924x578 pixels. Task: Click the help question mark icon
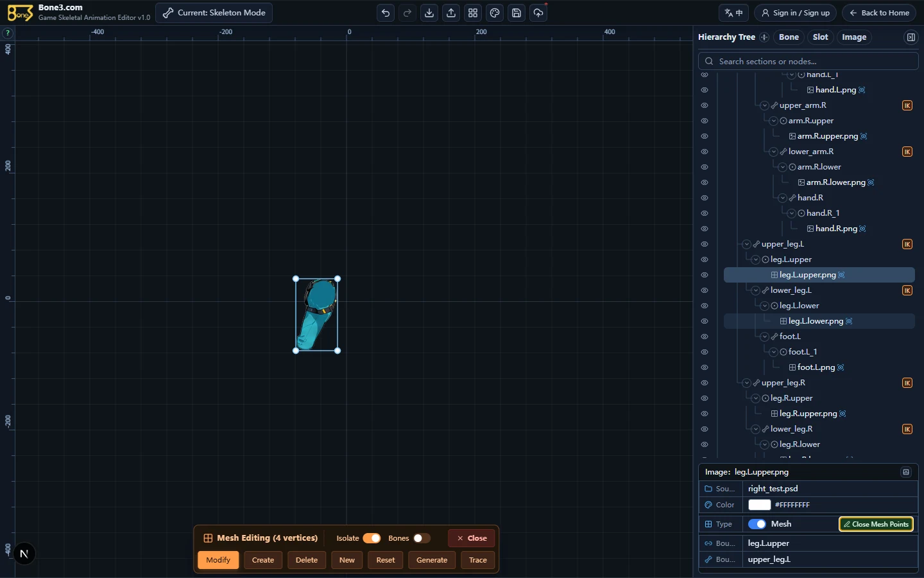[8, 33]
